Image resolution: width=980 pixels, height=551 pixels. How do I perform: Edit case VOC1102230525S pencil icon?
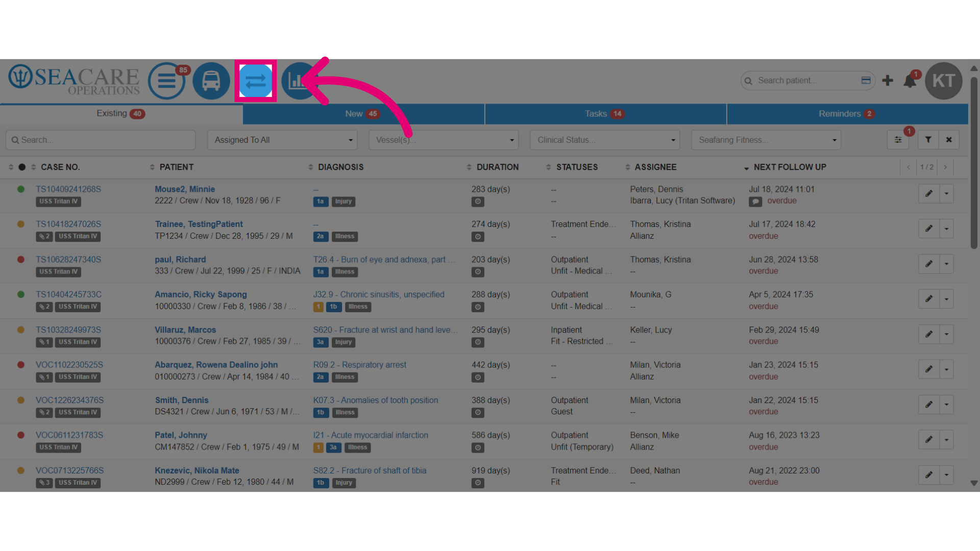pos(929,369)
